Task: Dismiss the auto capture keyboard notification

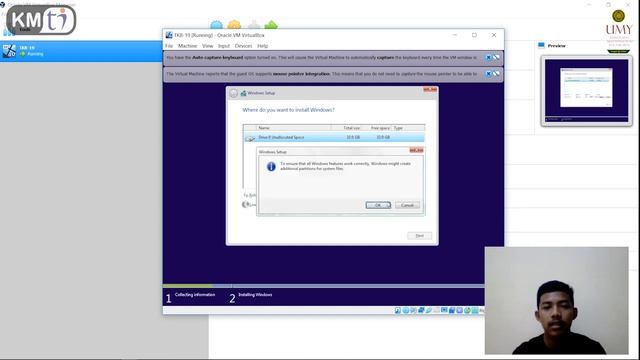Action: point(488,58)
